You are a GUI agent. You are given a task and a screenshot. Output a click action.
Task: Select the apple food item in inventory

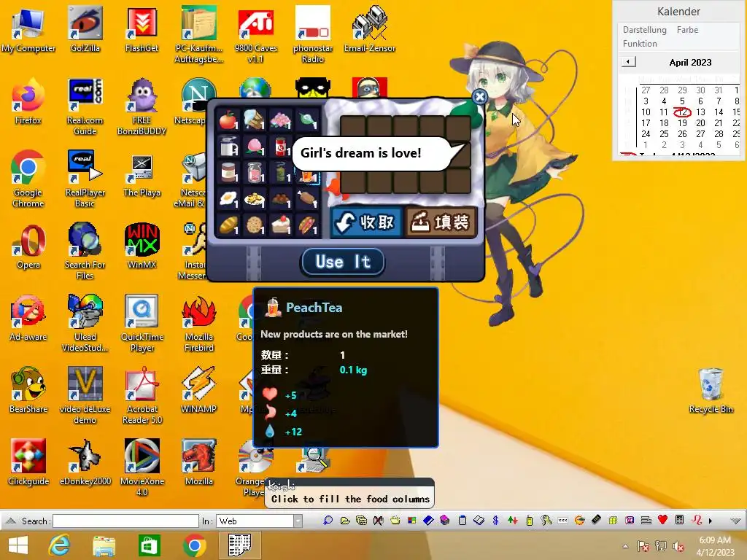pyautogui.click(x=228, y=120)
